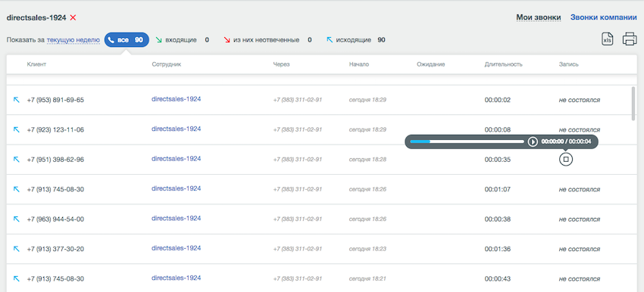This screenshot has height=292, width=644.
Task: Click the 'Запись' column header
Action: pos(568,64)
